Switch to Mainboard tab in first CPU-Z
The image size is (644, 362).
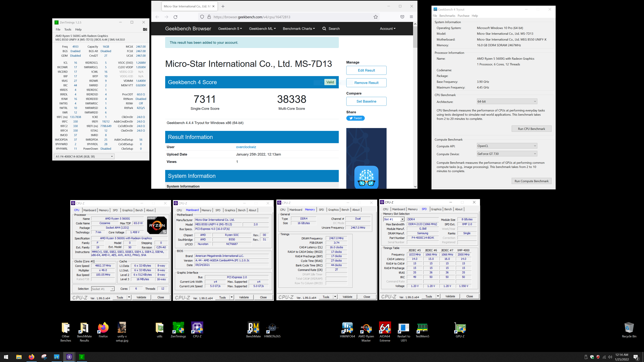90,210
